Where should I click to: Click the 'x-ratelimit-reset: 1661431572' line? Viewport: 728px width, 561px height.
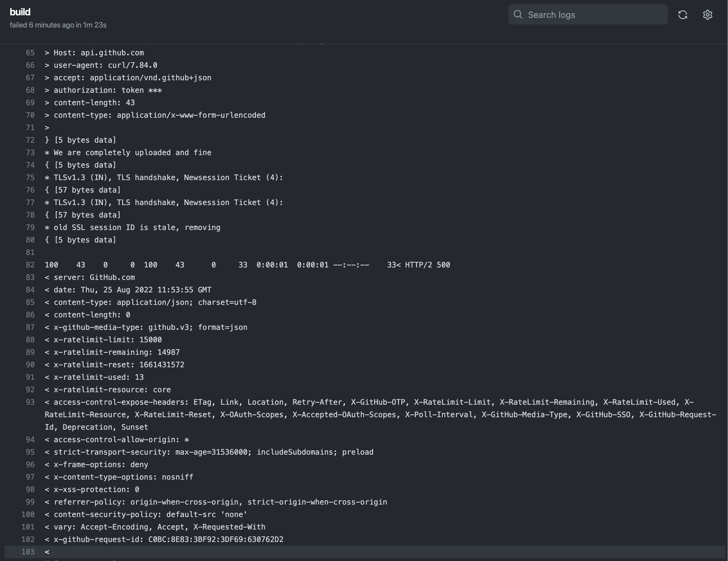click(x=114, y=365)
